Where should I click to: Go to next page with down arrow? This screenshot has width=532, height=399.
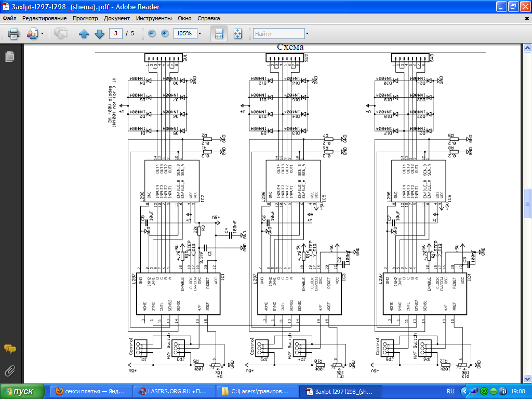coord(99,34)
